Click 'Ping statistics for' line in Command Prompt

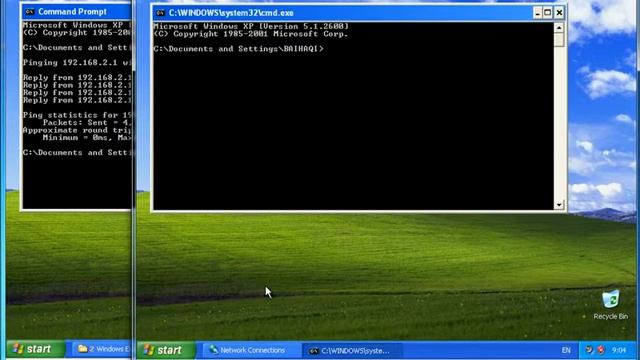(x=77, y=115)
